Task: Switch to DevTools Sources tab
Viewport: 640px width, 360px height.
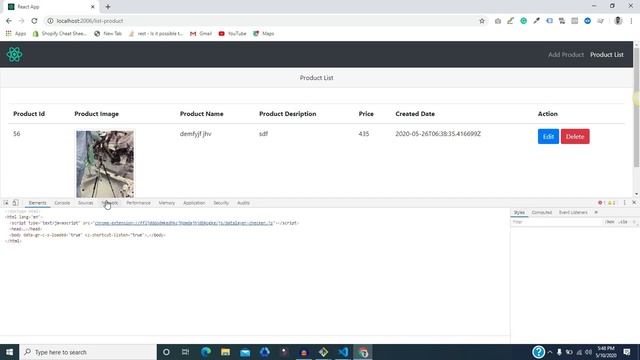Action: click(x=85, y=203)
